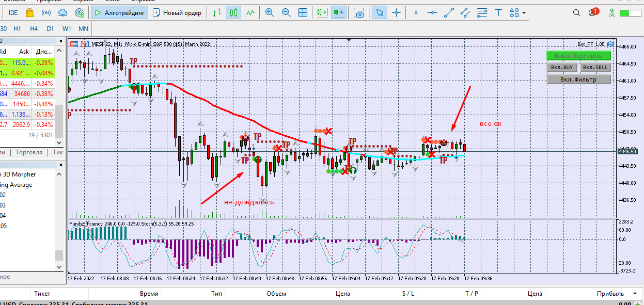Viewport: 644px width, 305px height.
Task: Click the Вкл.SELL button on chart
Action: pyautogui.click(x=595, y=67)
